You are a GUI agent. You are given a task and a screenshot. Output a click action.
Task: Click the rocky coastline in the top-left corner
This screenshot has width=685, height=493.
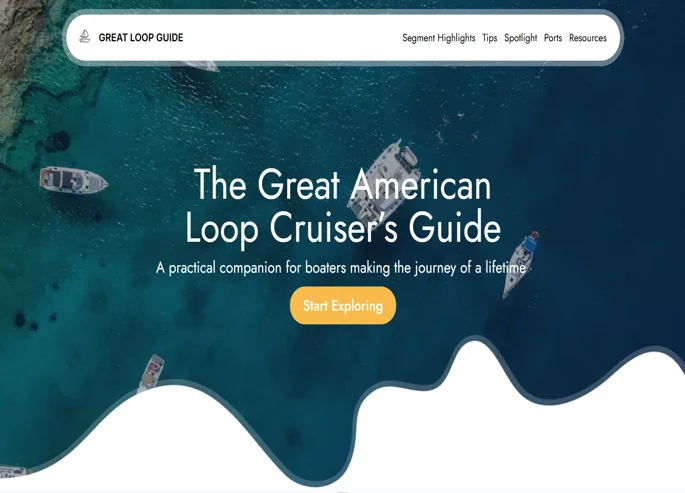pos(20,60)
